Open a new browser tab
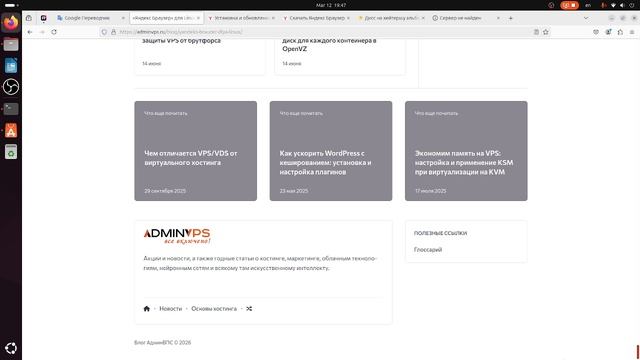This screenshot has width=640, height=360. tap(510, 18)
